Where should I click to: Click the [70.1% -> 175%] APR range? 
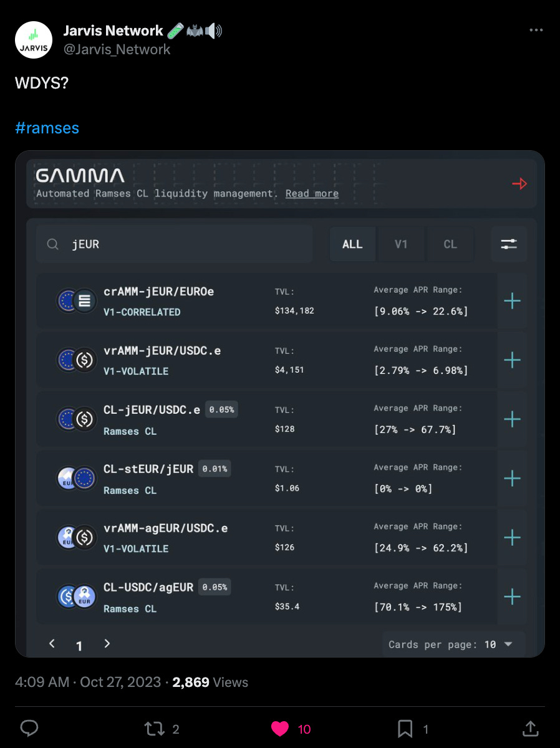click(x=418, y=607)
